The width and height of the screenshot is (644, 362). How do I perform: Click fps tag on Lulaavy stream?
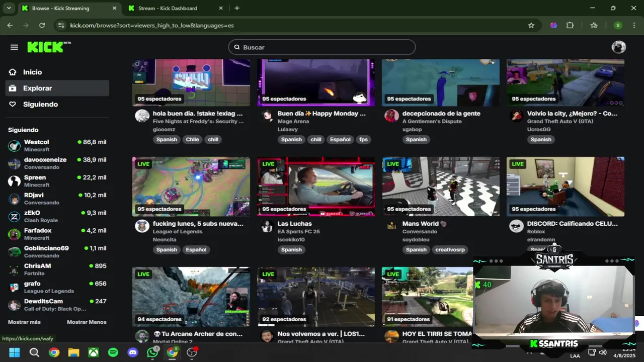pyautogui.click(x=363, y=139)
